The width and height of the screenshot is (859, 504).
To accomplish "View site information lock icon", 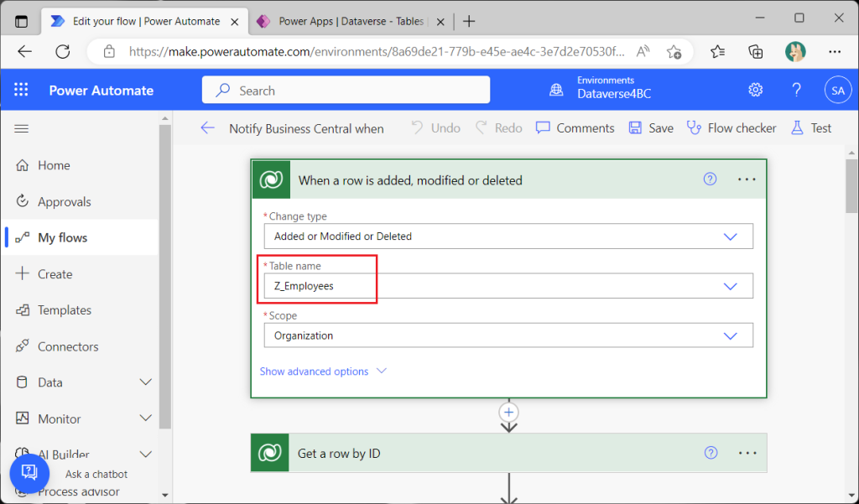I will (x=110, y=51).
